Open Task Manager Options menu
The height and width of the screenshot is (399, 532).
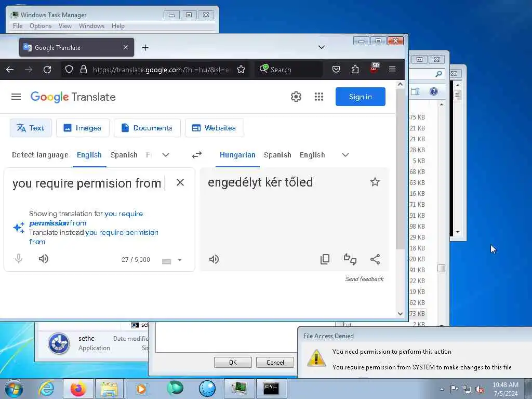pyautogui.click(x=41, y=26)
